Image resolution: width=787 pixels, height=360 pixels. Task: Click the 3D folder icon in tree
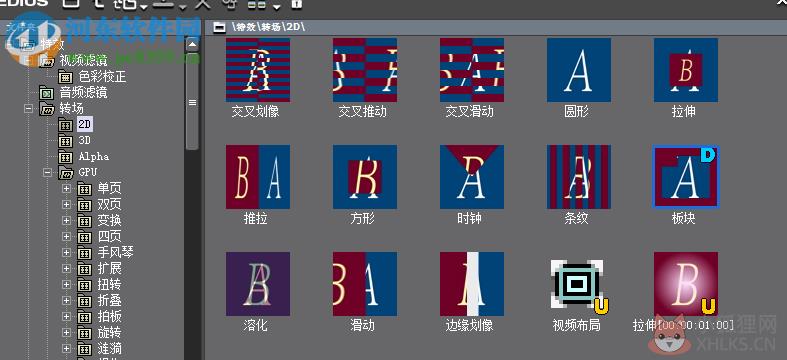[x=66, y=141]
